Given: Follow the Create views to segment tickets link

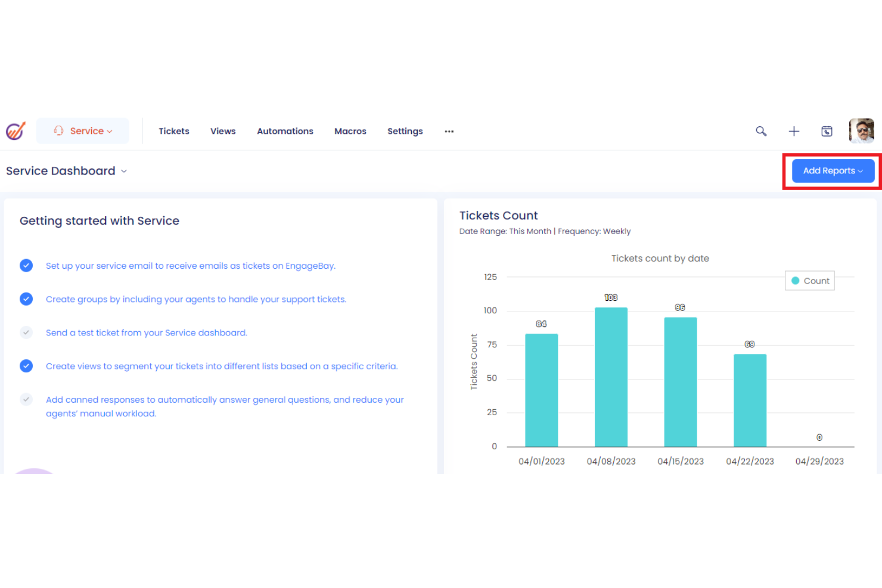Looking at the screenshot, I should [222, 366].
